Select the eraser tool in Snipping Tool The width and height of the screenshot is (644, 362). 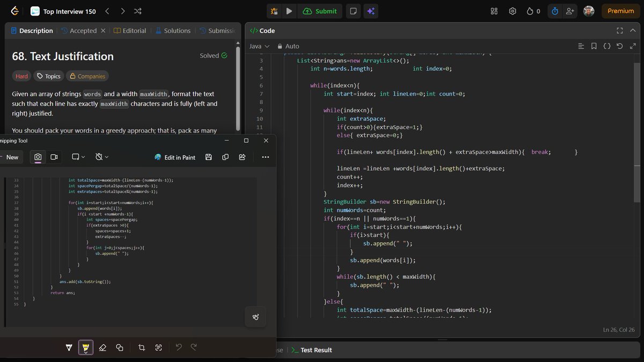coord(103,347)
